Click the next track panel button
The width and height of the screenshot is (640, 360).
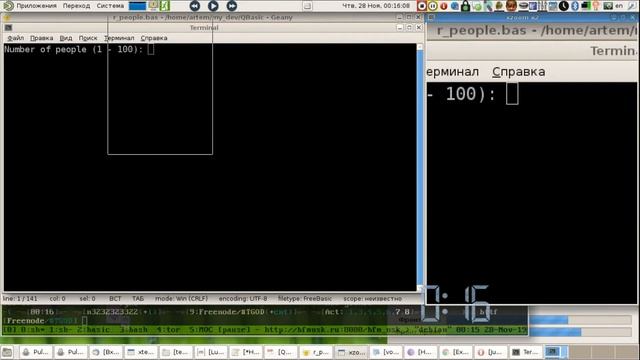point(232,6)
